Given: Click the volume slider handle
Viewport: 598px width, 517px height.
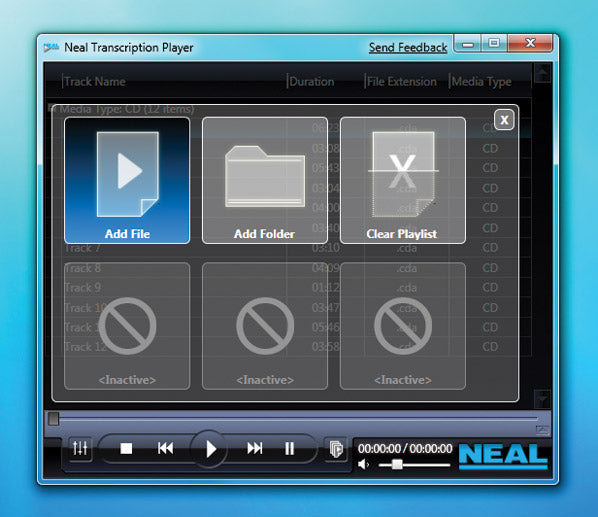Looking at the screenshot, I should [397, 464].
